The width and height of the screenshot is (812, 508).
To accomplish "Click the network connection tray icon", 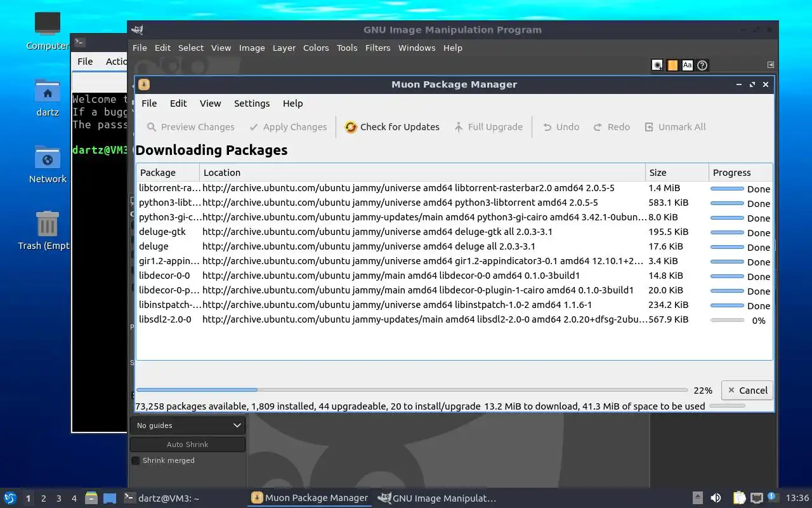I will 756,498.
